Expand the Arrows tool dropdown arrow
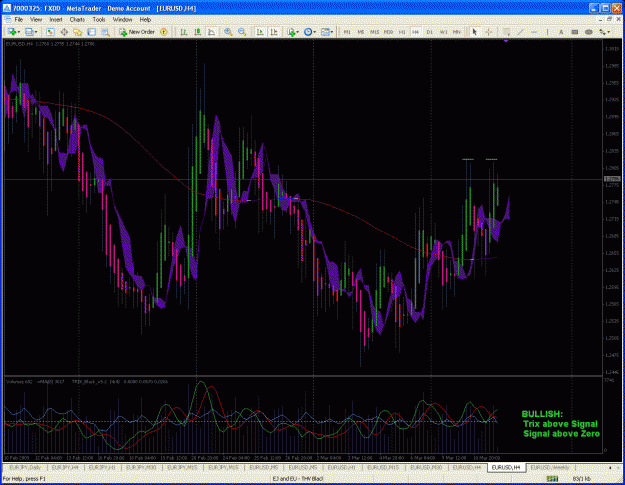This screenshot has width=625, height=485. tap(609, 32)
